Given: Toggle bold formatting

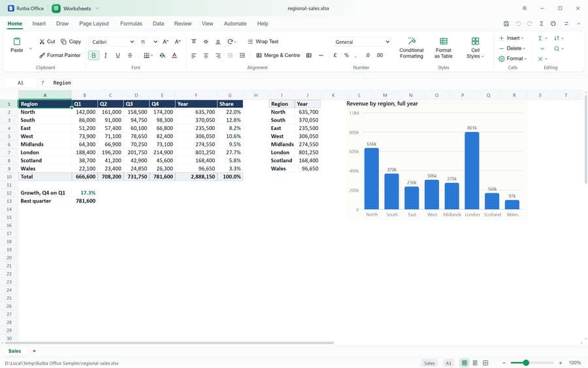Looking at the screenshot, I should point(93,56).
